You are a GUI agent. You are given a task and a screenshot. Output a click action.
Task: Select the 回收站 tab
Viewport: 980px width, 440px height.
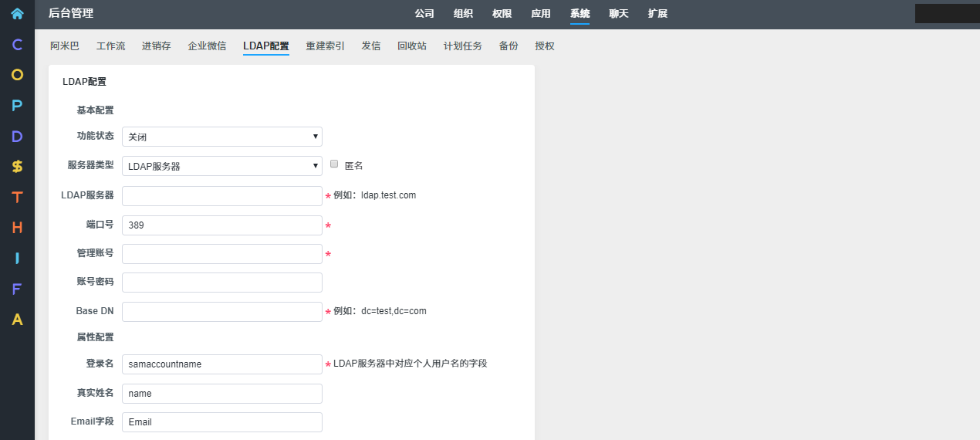point(411,46)
